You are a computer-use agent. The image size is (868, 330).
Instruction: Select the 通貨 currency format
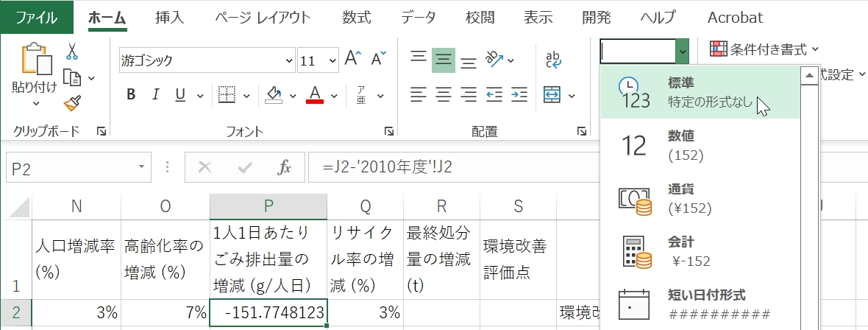tap(700, 199)
